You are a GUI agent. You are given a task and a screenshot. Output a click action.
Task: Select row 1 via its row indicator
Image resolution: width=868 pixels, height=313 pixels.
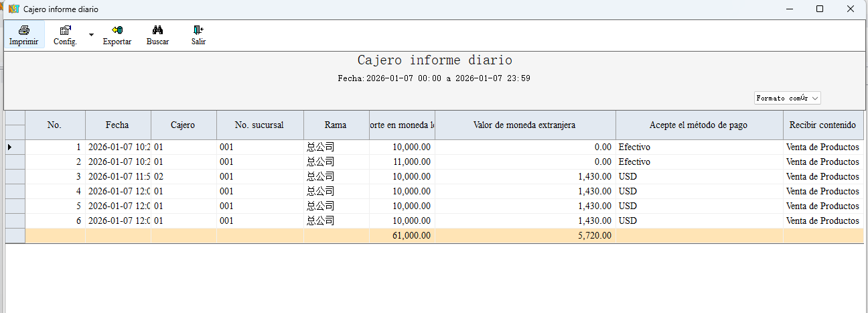tap(15, 147)
